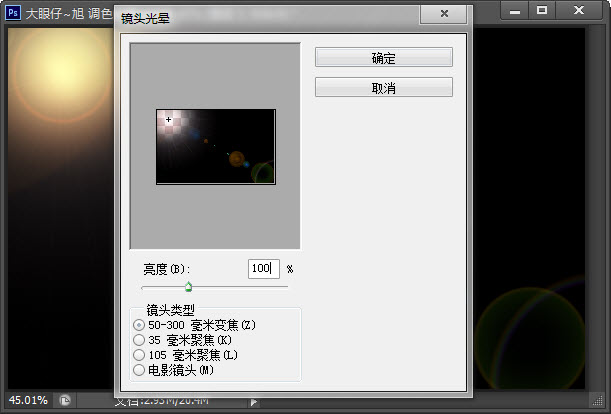Click the flare center crosshair in preview
Screen dimensions: 611x414
coord(168,120)
